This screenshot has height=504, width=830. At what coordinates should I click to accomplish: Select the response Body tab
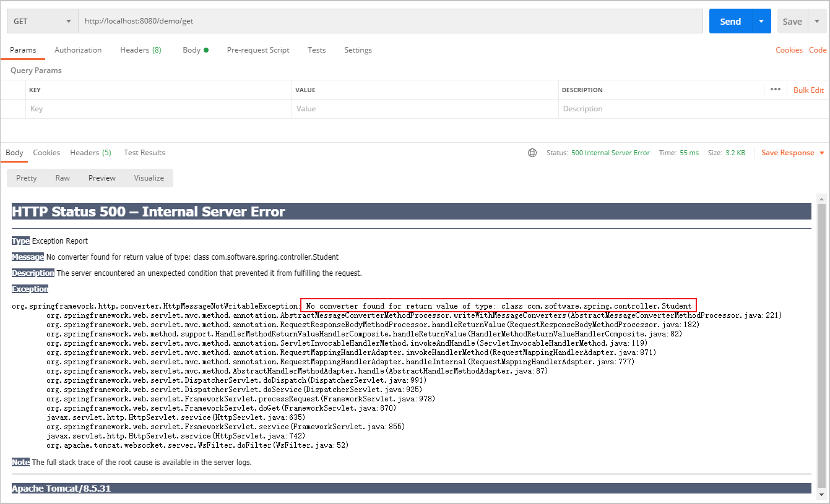pos(14,153)
